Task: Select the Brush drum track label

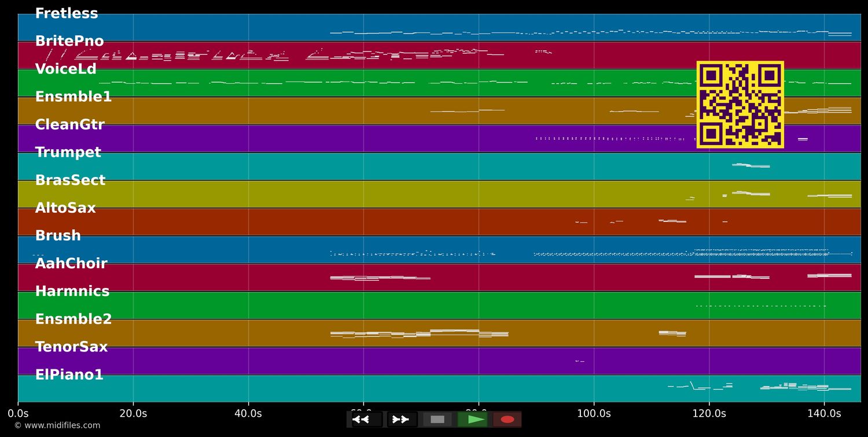Action: 58,236
